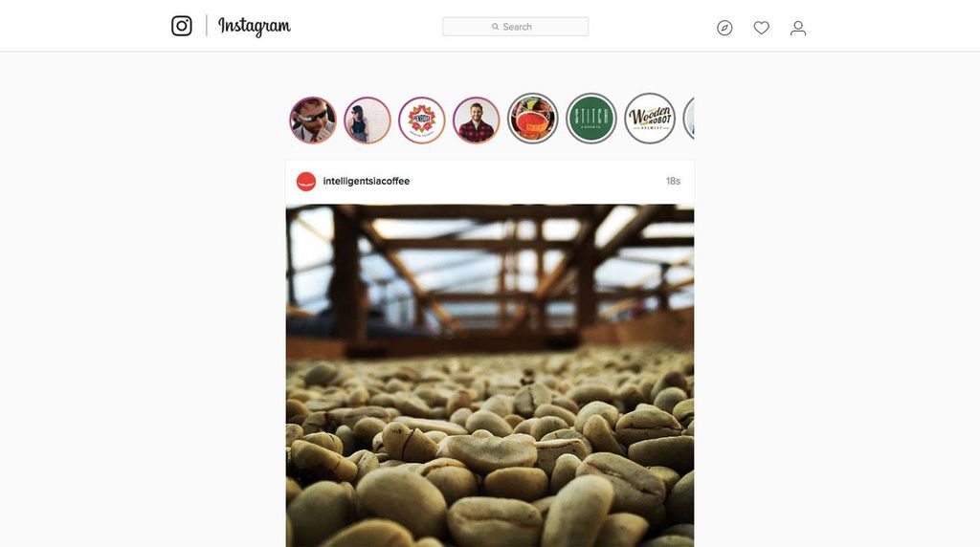Open the partially visible last story

pos(689,119)
